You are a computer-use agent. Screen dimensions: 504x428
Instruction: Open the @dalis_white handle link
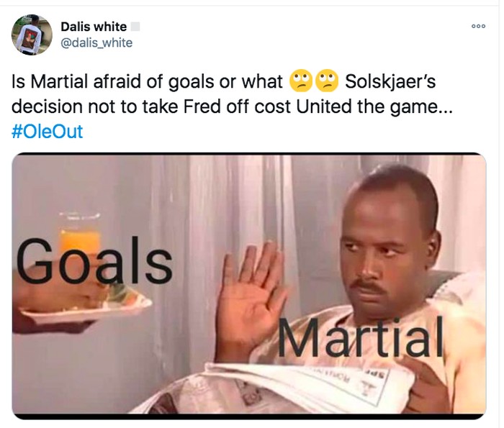click(x=96, y=42)
